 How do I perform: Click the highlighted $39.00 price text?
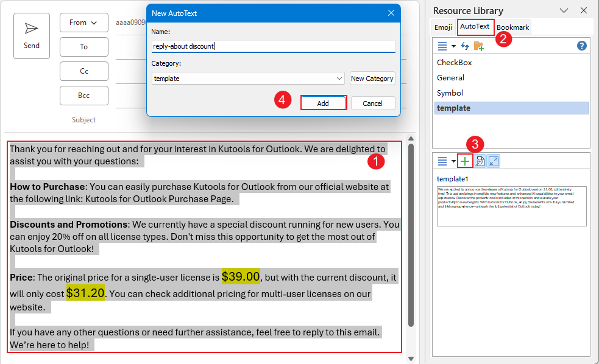241,276
